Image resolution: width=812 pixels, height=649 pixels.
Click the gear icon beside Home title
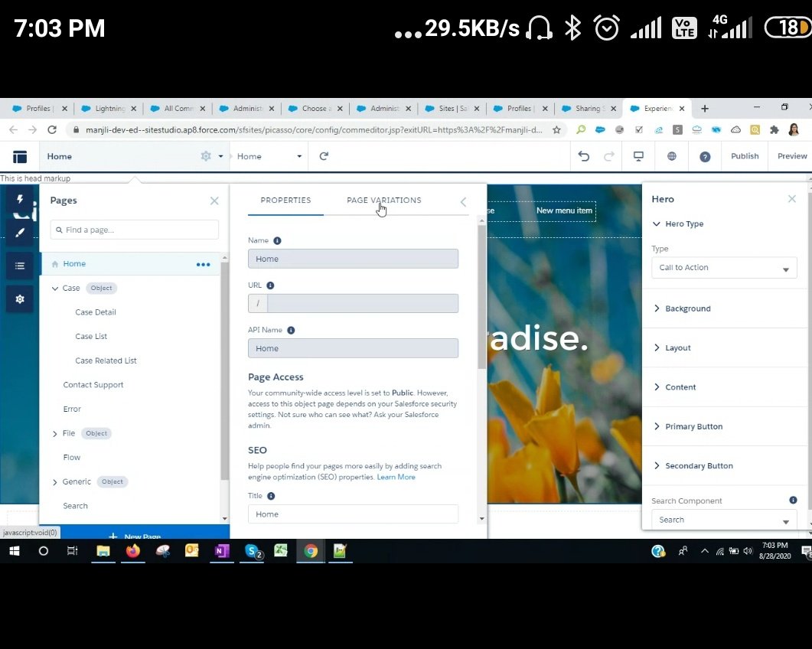(204, 155)
